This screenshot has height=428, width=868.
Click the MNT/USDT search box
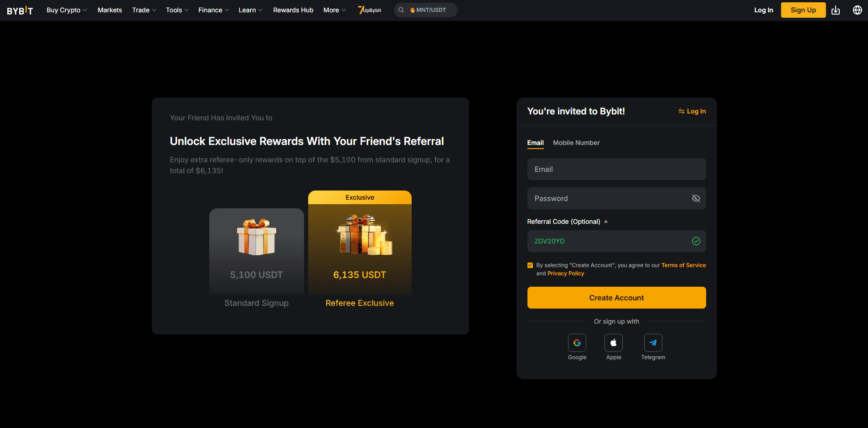(426, 10)
